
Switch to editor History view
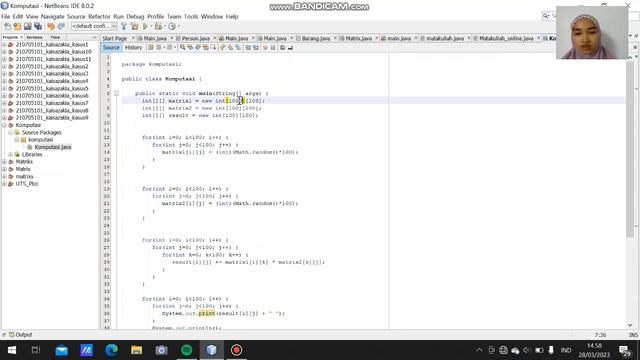[x=133, y=48]
